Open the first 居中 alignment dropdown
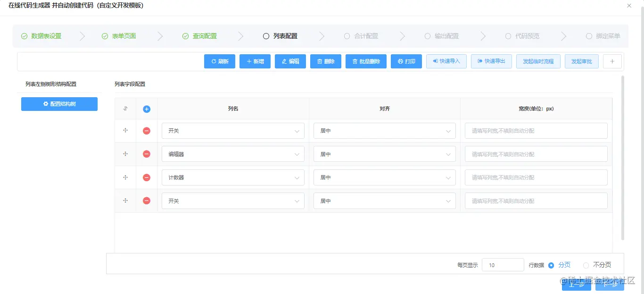The image size is (644, 294). pos(384,130)
